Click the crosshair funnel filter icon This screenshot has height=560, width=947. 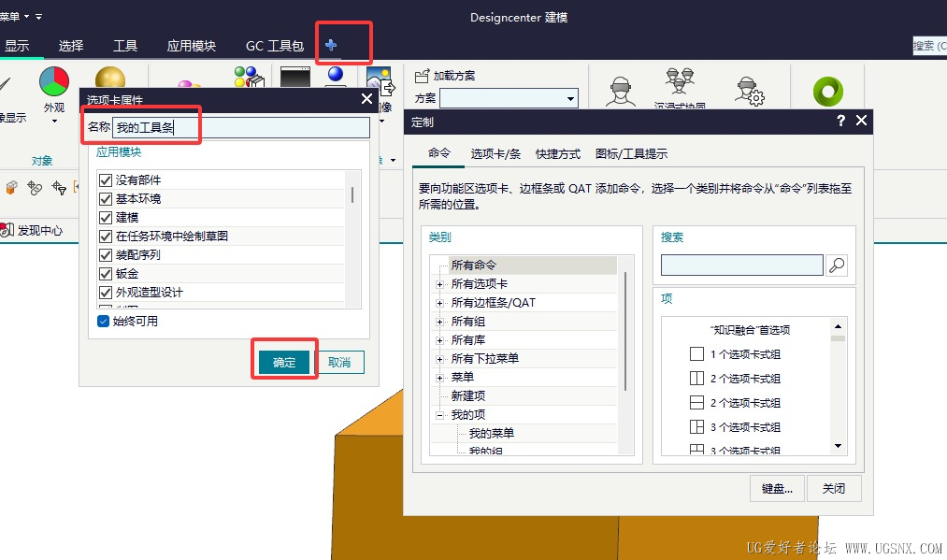coord(59,188)
